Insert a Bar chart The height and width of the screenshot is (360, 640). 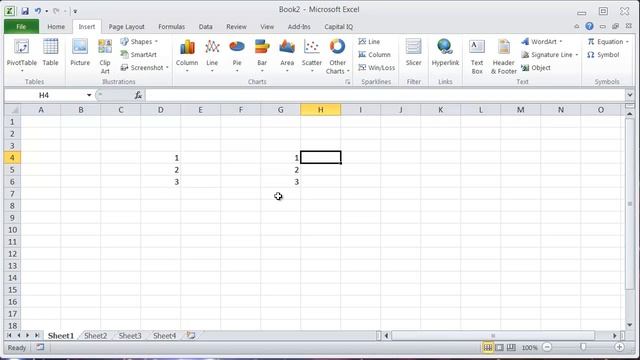(262, 56)
